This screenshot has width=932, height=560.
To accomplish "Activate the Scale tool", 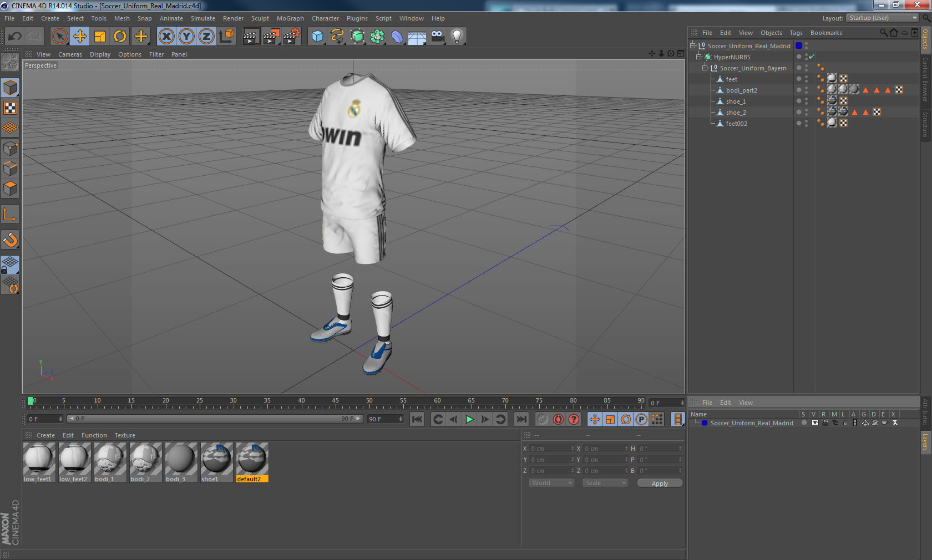I will tap(100, 37).
